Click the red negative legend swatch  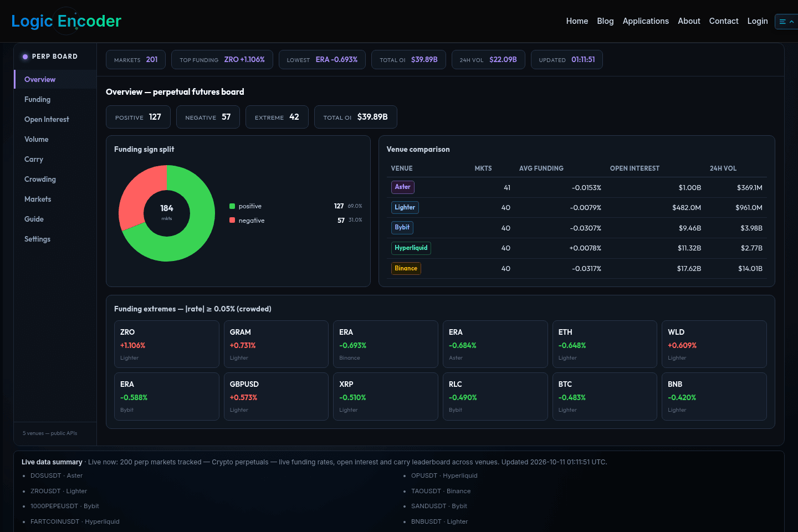232,220
